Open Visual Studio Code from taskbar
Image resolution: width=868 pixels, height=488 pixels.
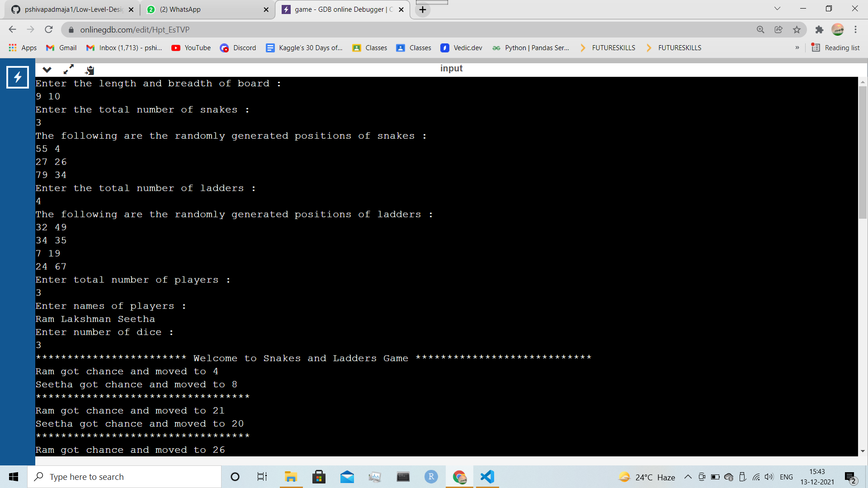tap(487, 477)
